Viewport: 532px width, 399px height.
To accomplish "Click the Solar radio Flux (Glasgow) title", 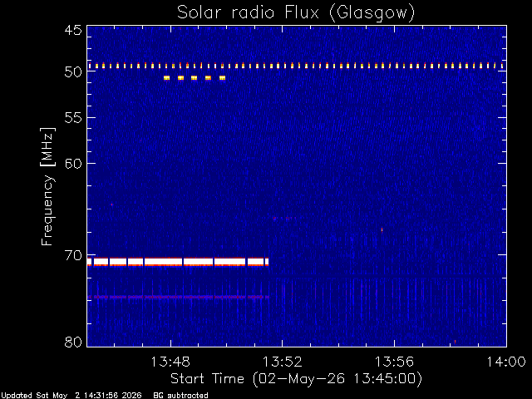I will tap(296, 12).
